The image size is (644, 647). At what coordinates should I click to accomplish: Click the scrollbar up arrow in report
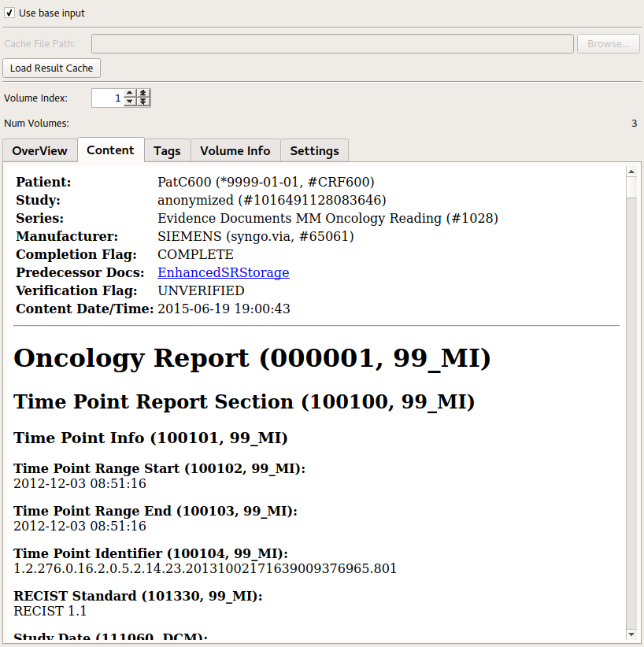pyautogui.click(x=631, y=171)
